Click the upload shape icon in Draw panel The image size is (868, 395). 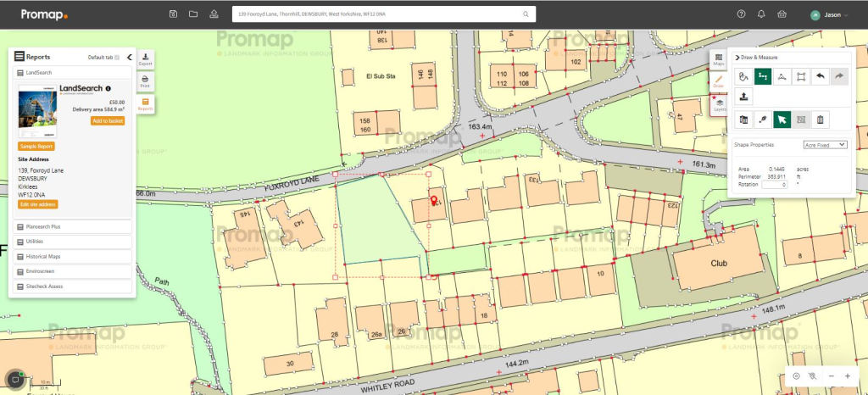pyautogui.click(x=743, y=97)
